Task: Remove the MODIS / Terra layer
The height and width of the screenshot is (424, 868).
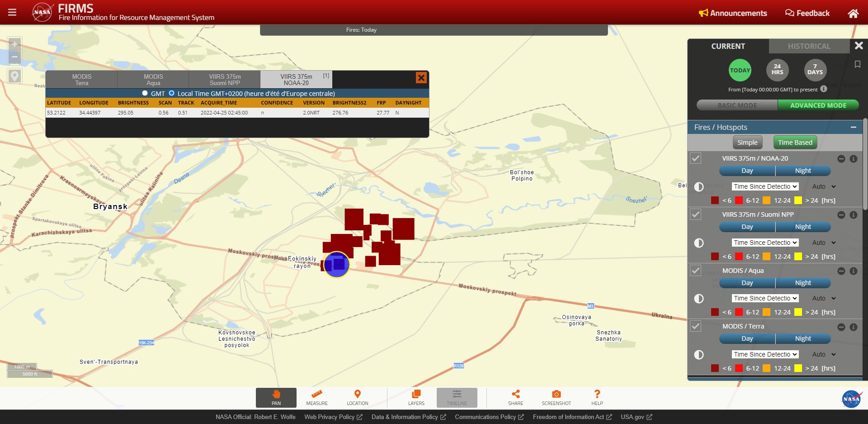Action: tap(841, 327)
